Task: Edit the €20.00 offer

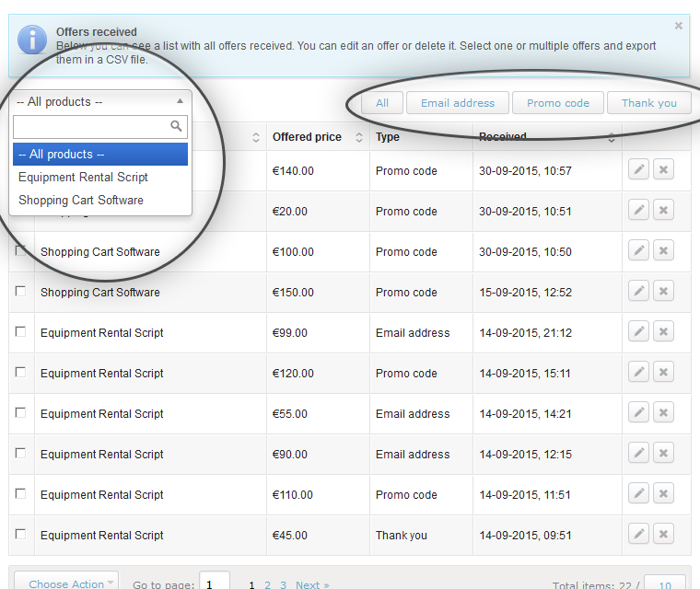Action: [x=638, y=210]
